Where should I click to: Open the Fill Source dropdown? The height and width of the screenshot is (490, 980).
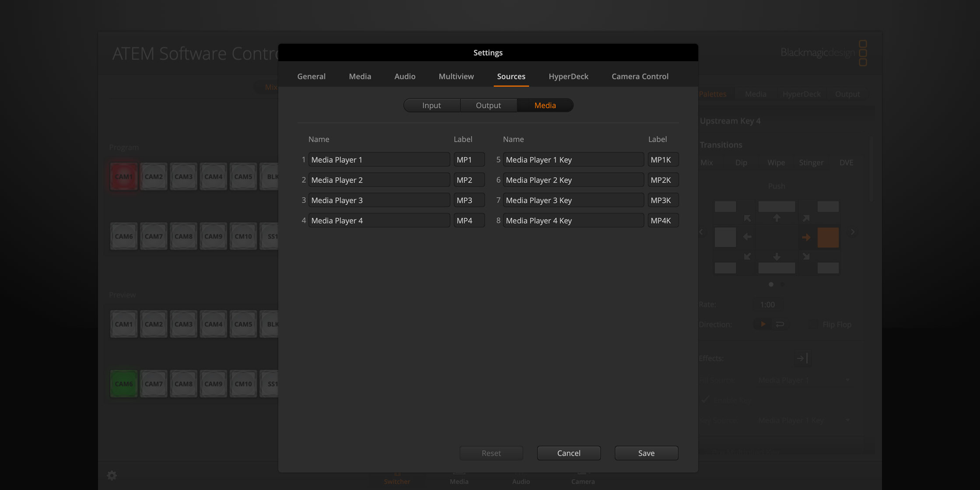[x=804, y=380]
